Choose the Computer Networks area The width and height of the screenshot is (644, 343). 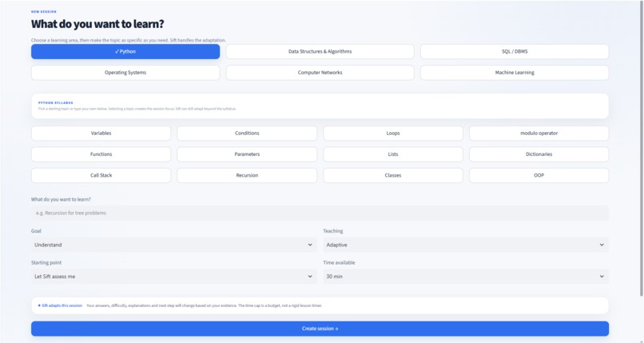coord(320,73)
